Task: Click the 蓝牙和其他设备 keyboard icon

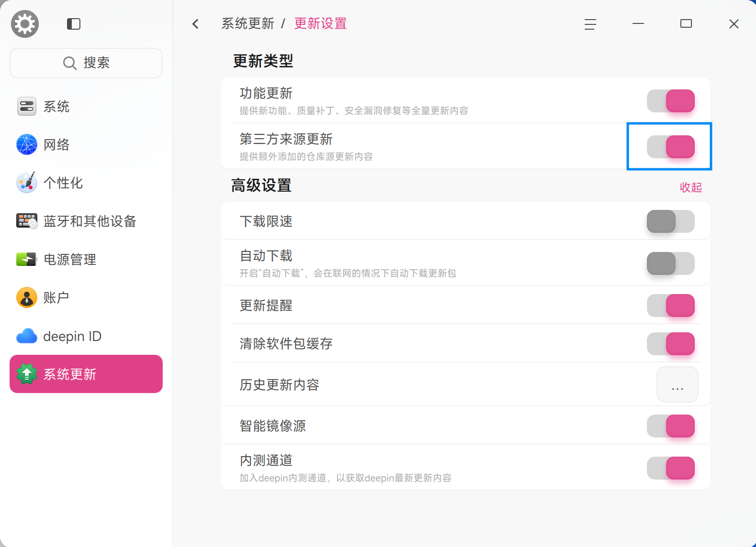Action: [27, 221]
